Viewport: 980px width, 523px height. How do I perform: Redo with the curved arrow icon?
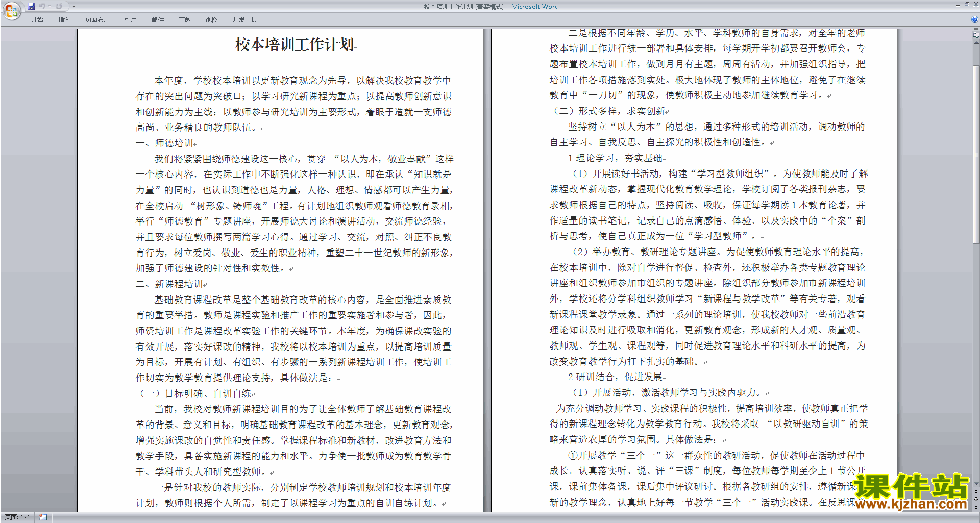59,6
